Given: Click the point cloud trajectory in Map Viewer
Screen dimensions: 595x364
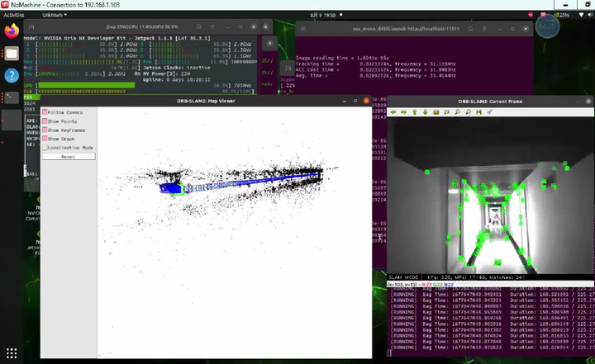Looking at the screenshot, I should [x=243, y=182].
